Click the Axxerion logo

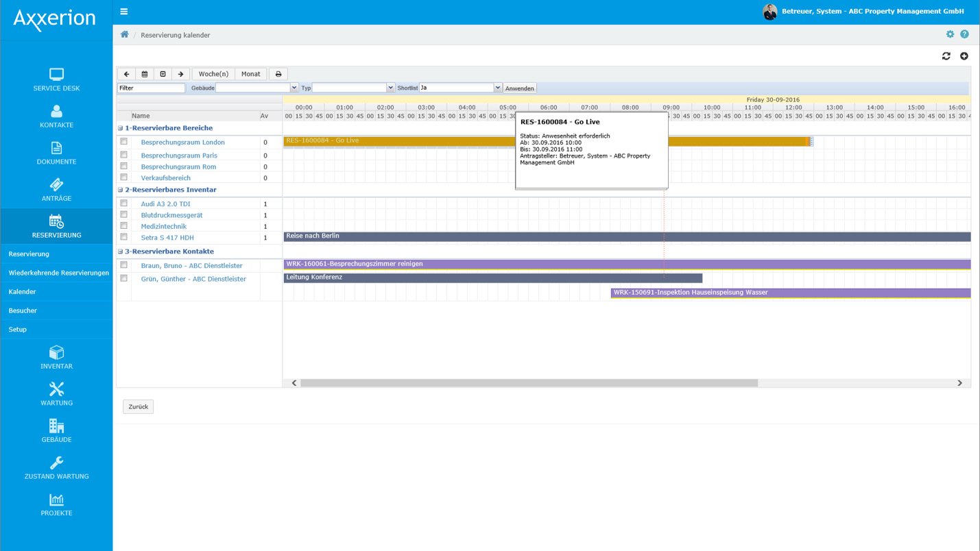pyautogui.click(x=55, y=19)
